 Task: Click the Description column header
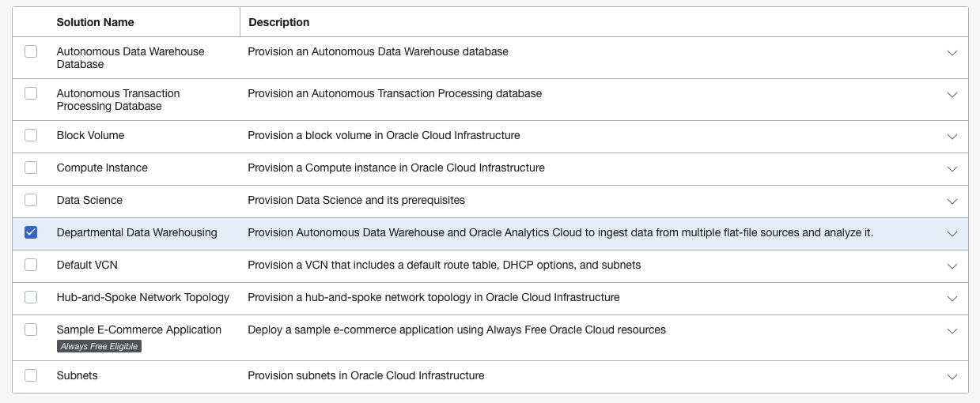tap(279, 22)
